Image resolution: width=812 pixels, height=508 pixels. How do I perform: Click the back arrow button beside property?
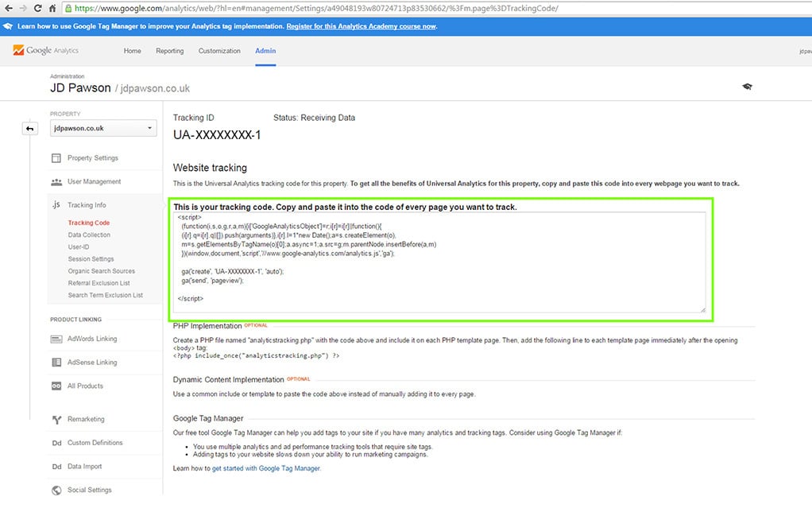(30, 129)
